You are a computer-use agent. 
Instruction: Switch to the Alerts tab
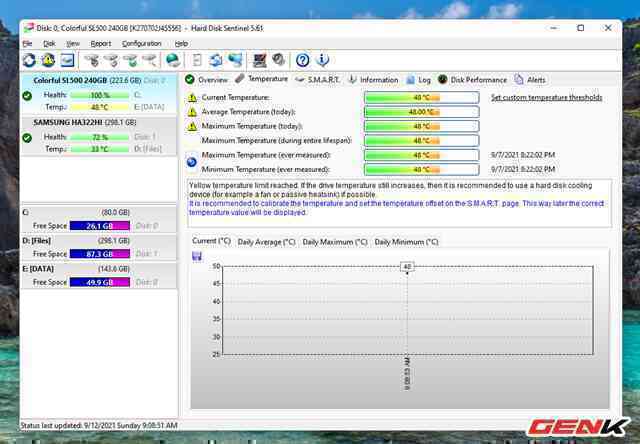530,80
